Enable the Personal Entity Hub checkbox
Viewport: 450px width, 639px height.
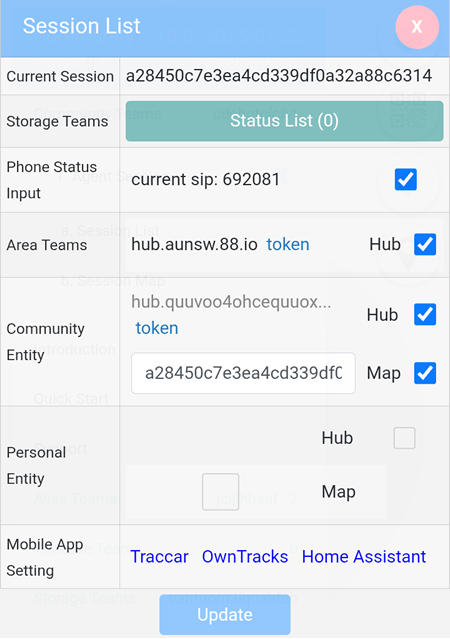point(404,438)
